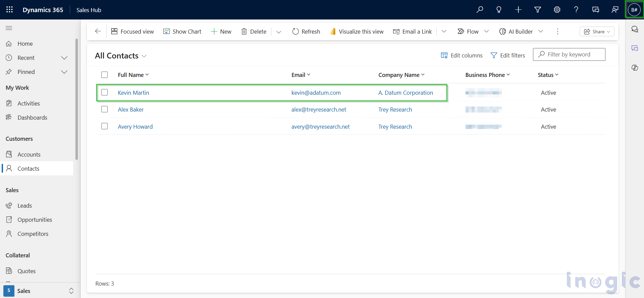Open the Copilot icon in right rail

click(x=635, y=68)
